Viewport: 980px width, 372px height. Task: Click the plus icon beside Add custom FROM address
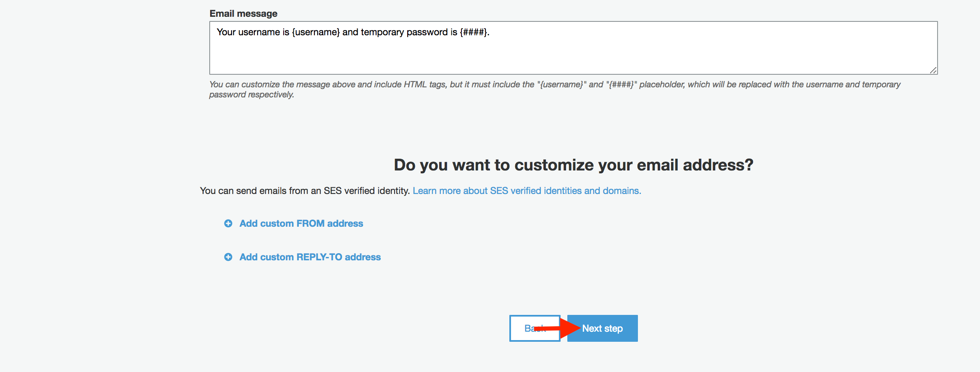(x=228, y=223)
